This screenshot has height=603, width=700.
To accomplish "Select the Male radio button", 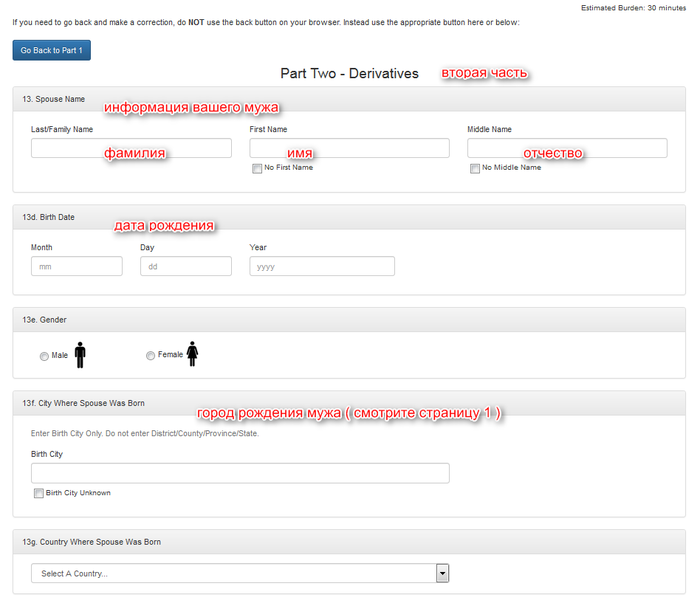I will [44, 356].
